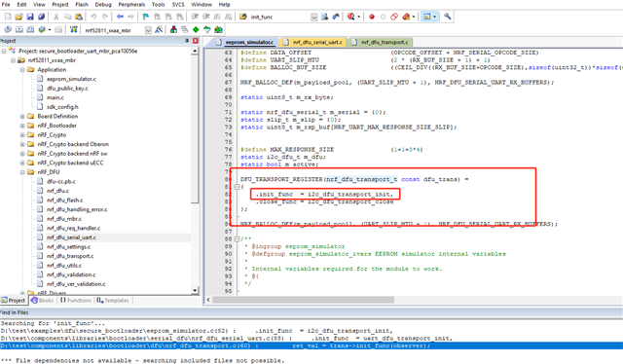Open the window layout icon
Viewport: 623px width, 364px height.
pyautogui.click(x=426, y=17)
